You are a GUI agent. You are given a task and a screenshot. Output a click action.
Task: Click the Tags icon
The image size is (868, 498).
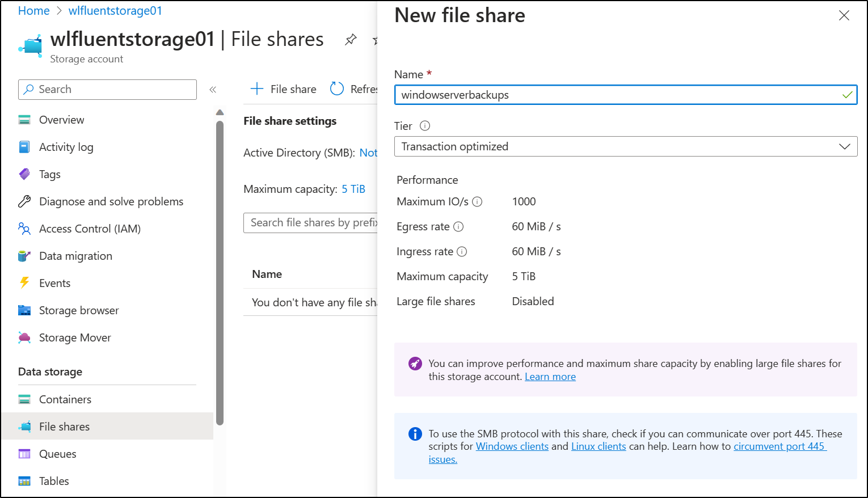pyautogui.click(x=24, y=174)
